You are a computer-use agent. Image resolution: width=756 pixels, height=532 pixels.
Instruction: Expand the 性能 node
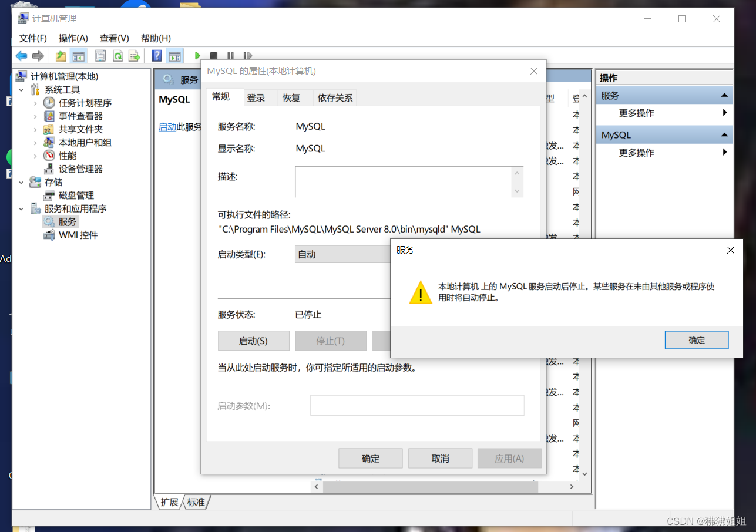pyautogui.click(x=35, y=156)
